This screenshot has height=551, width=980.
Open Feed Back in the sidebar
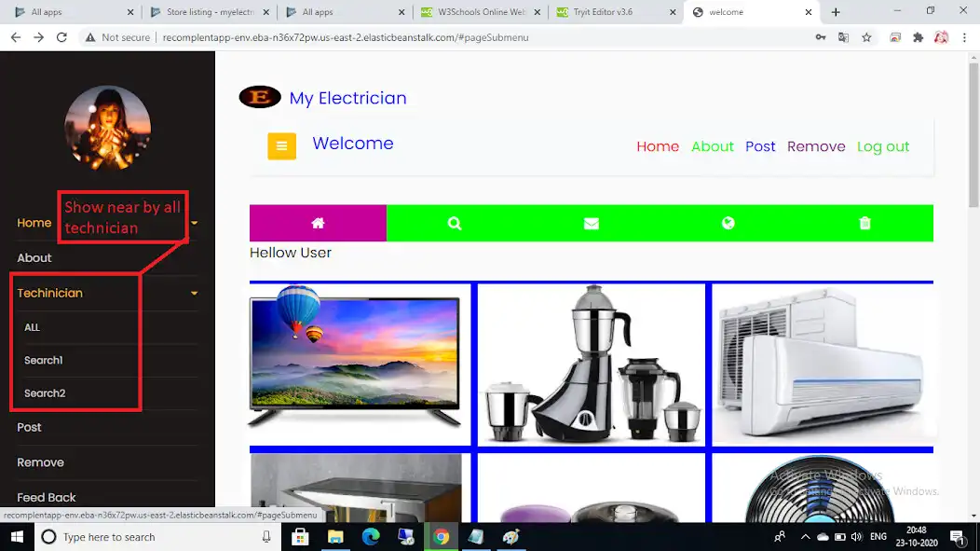click(47, 497)
